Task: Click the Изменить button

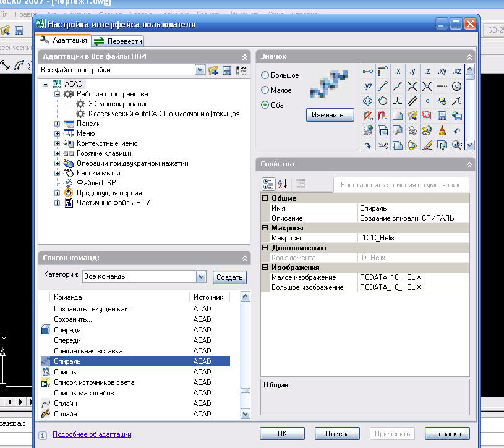Action: 330,115
